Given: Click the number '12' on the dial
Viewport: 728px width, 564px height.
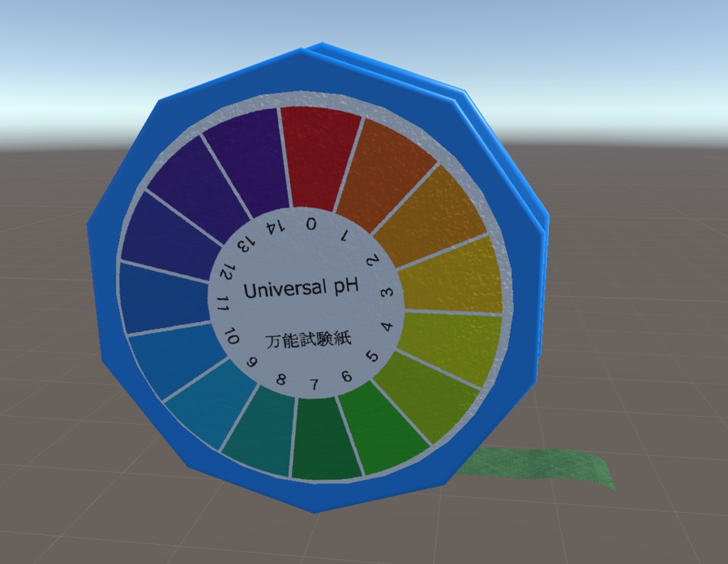Looking at the screenshot, I should tap(227, 271).
